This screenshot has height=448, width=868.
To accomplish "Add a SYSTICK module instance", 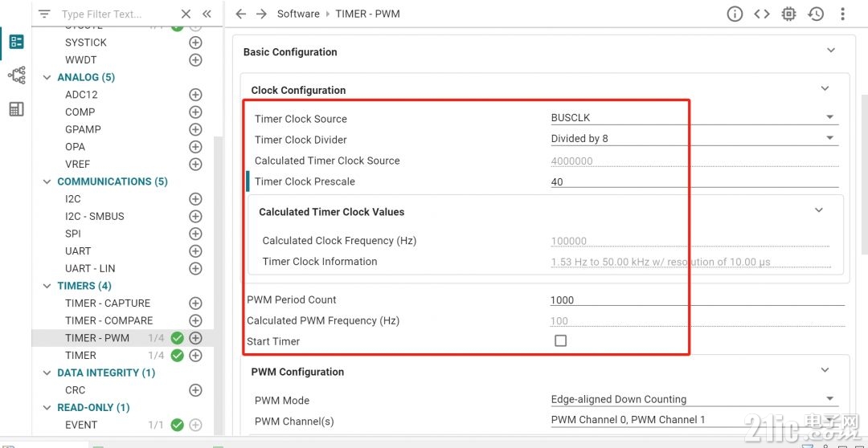I will tap(195, 43).
